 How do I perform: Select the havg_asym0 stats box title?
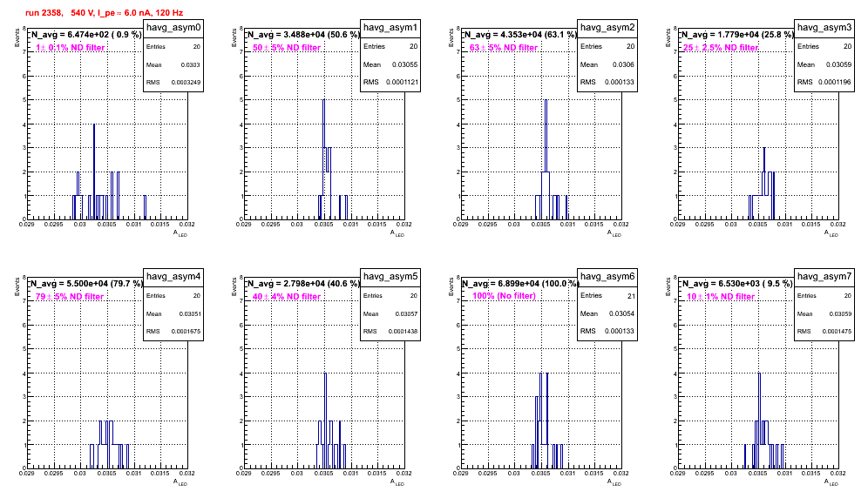coord(173,27)
